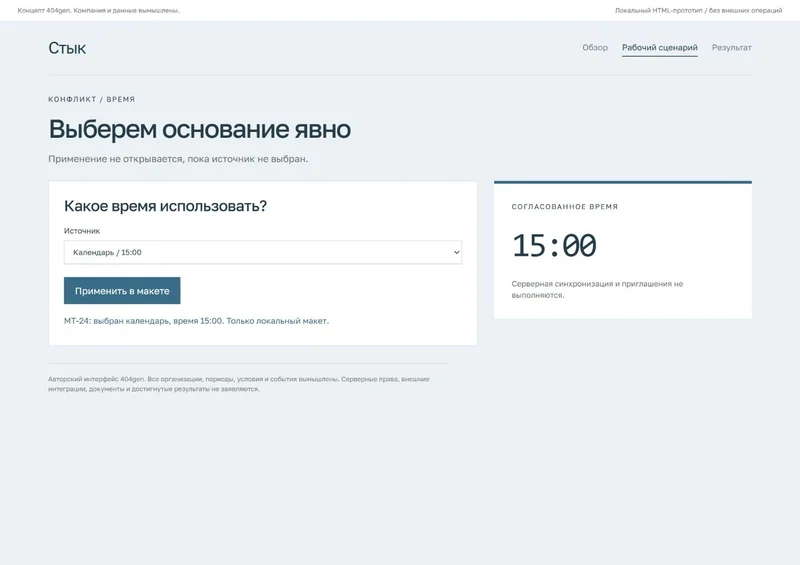Click the 15:00 agreed time value

click(554, 245)
